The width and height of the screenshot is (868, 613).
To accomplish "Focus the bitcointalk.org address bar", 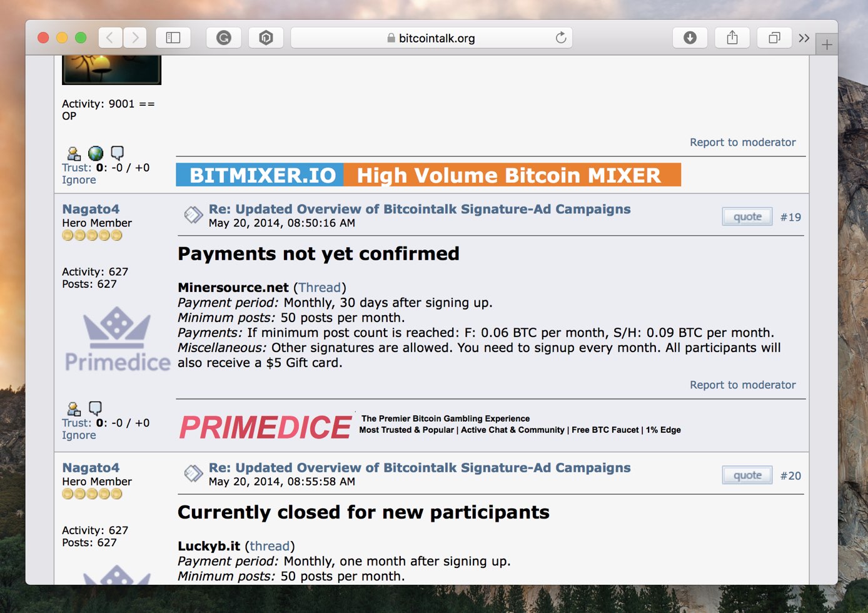I will point(431,38).
